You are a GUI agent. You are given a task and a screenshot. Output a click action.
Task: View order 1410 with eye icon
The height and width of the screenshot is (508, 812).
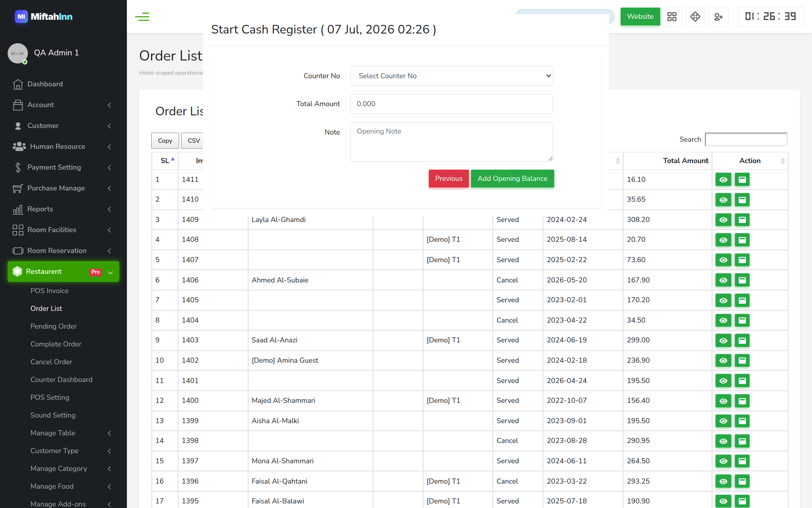[723, 200]
